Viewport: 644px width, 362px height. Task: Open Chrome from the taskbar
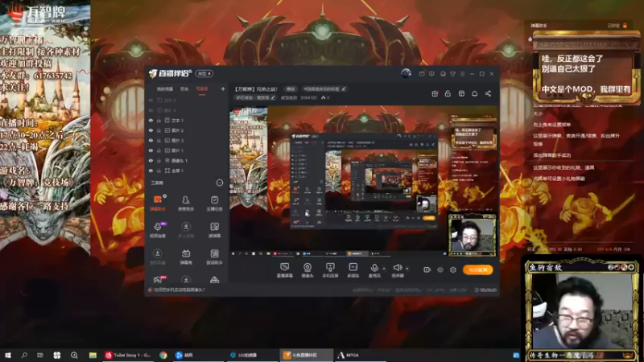[163, 355]
